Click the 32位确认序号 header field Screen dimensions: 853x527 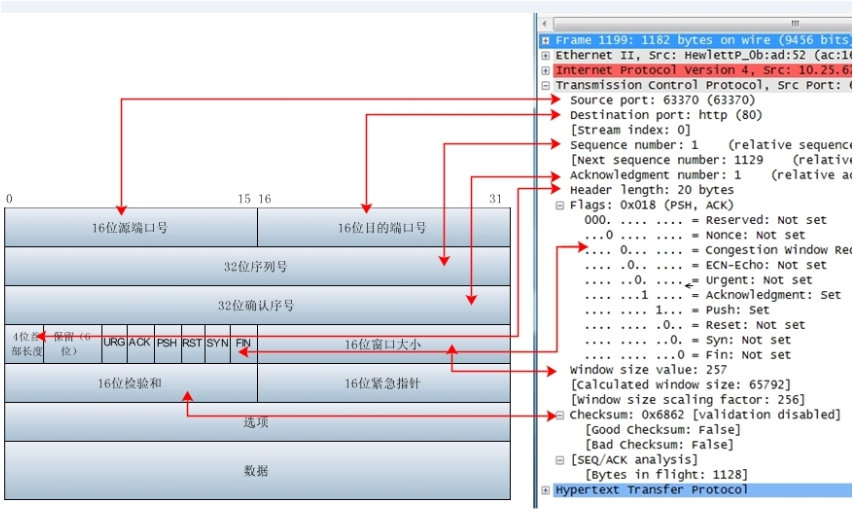point(257,305)
